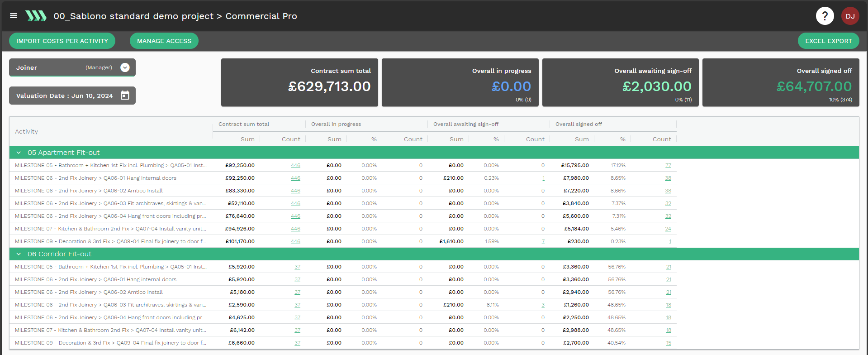The image size is (868, 355).
Task: Open the help question mark icon
Action: 825,16
